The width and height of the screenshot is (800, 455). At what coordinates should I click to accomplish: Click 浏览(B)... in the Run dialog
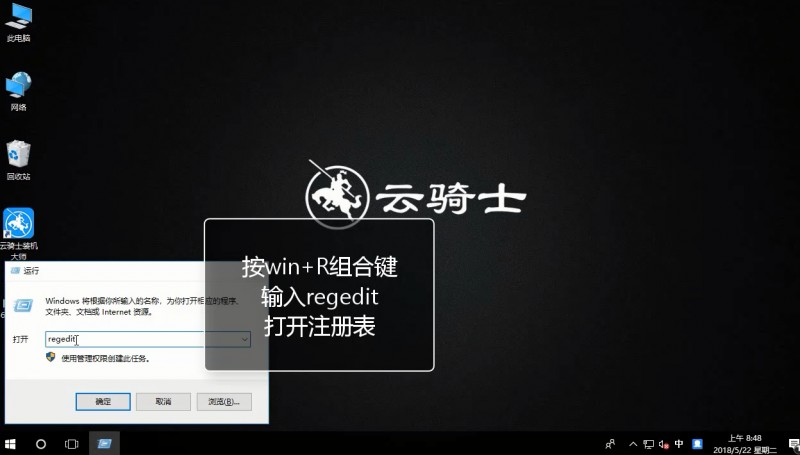click(224, 401)
